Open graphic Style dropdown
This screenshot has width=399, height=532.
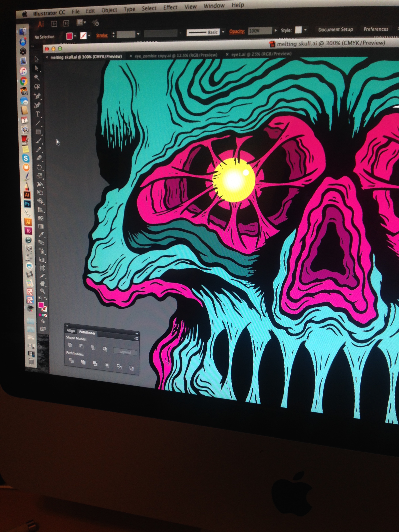pos(305,30)
